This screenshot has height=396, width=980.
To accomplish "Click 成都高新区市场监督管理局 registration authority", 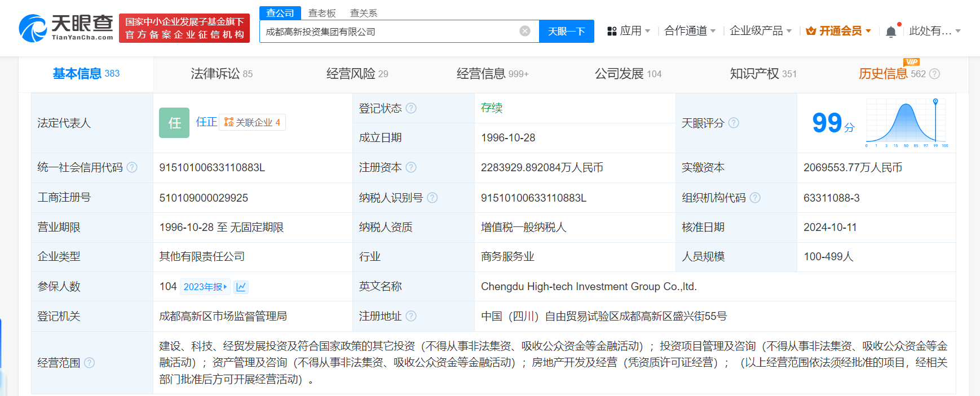I will (x=223, y=316).
